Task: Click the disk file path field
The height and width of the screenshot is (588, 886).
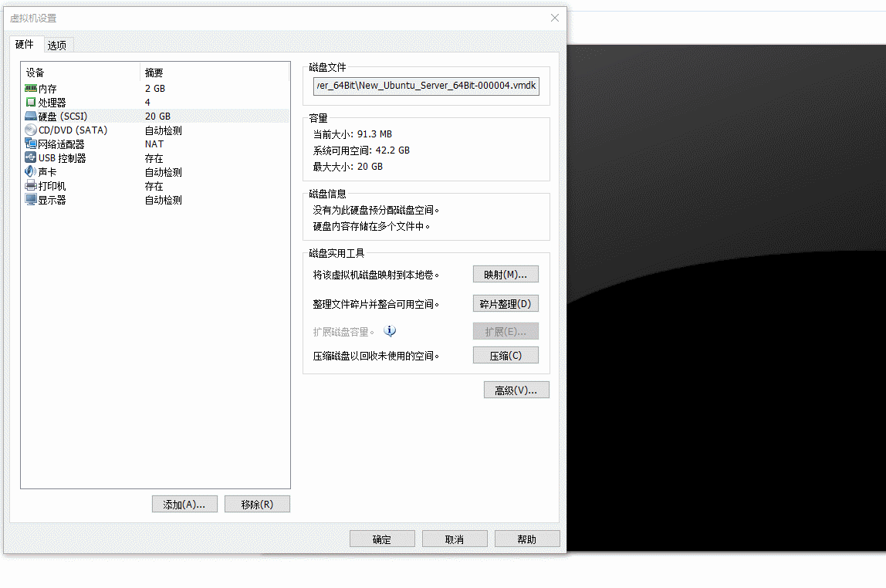Action: pos(426,86)
